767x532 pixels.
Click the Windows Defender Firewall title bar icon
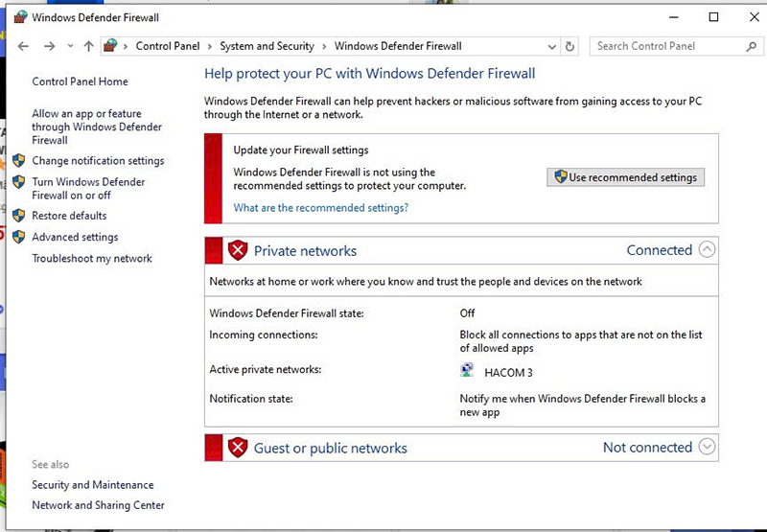click(x=20, y=17)
